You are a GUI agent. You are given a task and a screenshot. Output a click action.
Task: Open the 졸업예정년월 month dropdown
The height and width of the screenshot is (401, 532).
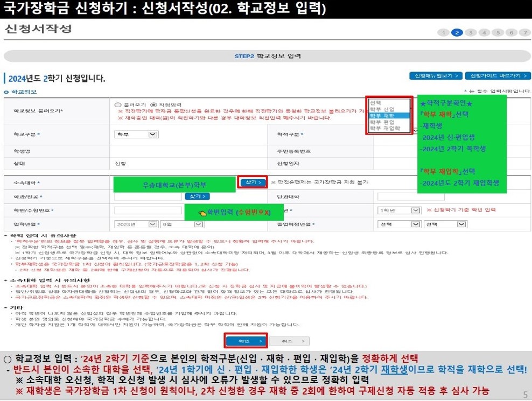(445, 224)
